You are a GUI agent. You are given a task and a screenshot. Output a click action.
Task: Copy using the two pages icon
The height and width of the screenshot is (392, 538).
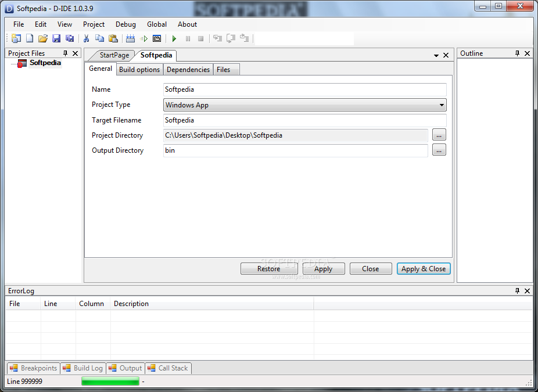point(99,38)
